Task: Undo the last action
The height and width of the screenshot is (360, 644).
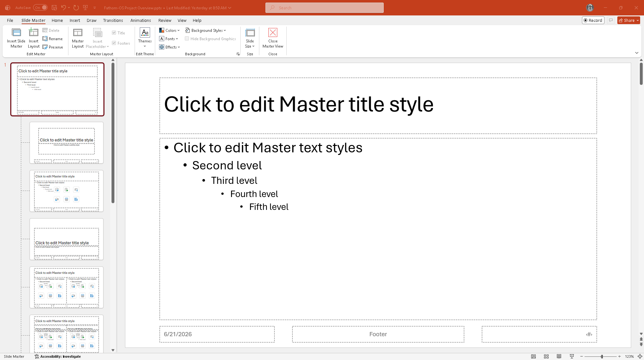Action: (64, 8)
